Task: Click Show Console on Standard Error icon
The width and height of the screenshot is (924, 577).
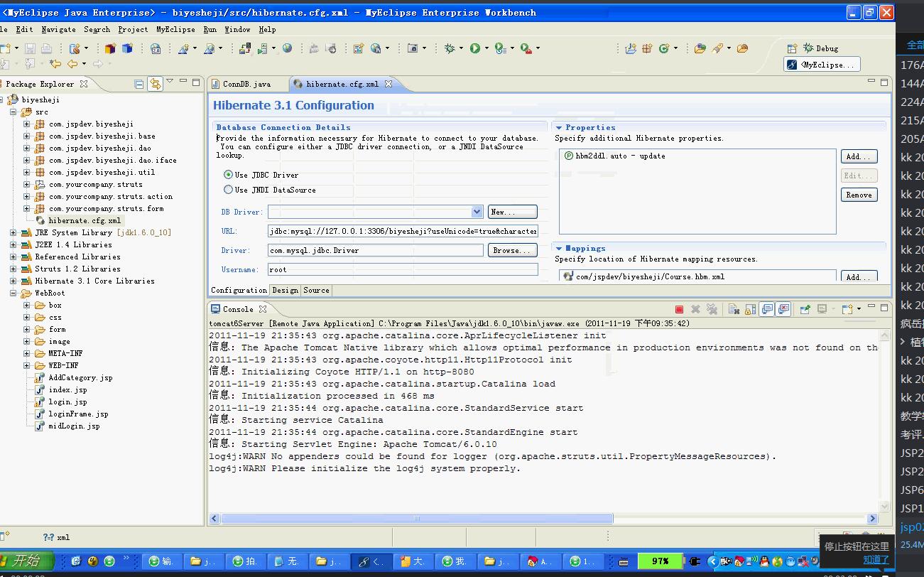Action: click(783, 309)
